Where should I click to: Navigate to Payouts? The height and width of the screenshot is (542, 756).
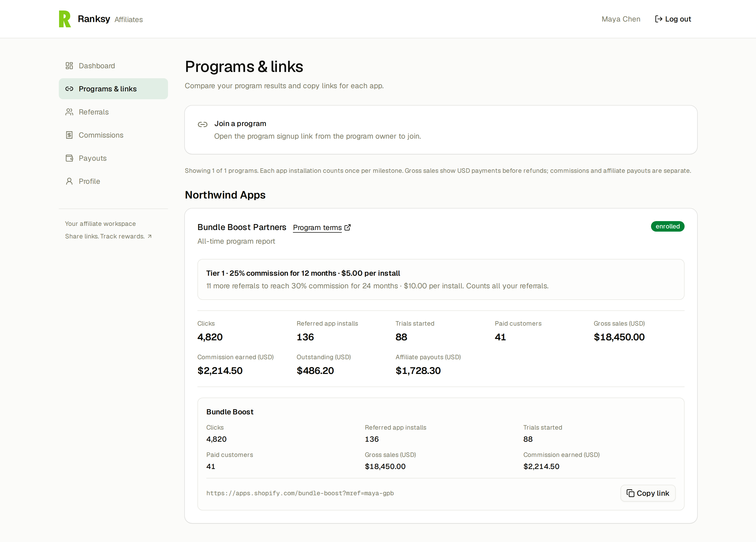point(113,158)
